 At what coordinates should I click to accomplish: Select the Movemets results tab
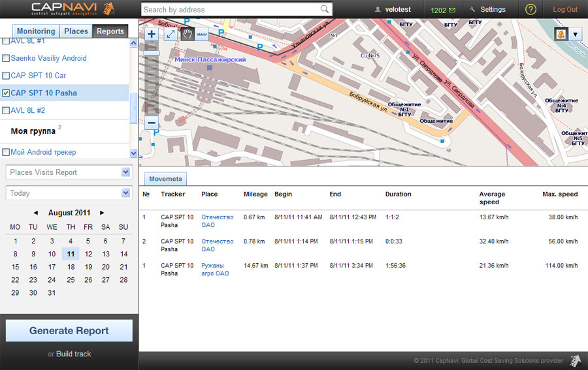click(165, 179)
